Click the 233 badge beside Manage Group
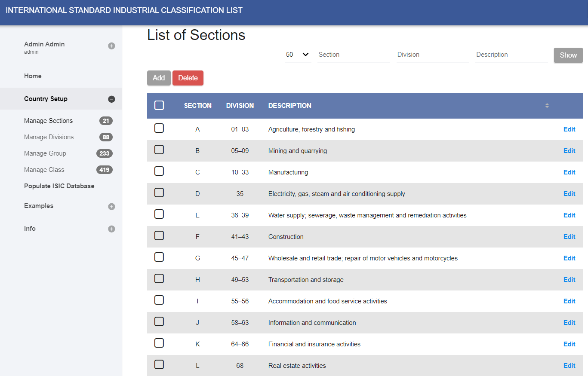 (x=104, y=153)
